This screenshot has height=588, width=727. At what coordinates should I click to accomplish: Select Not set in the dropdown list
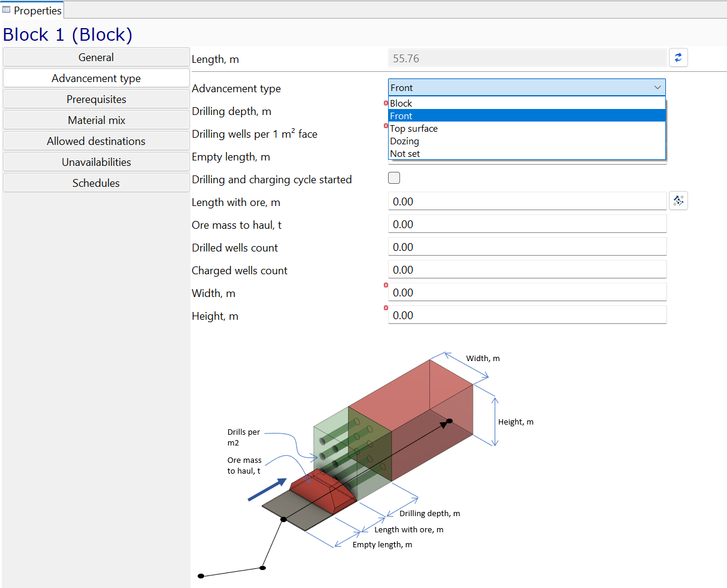pyautogui.click(x=527, y=153)
